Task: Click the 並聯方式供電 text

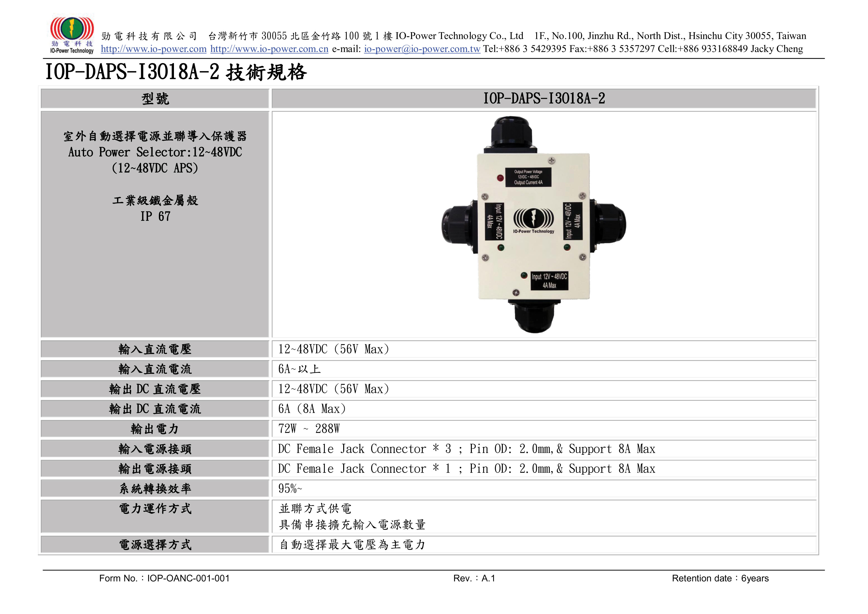Action: point(315,509)
